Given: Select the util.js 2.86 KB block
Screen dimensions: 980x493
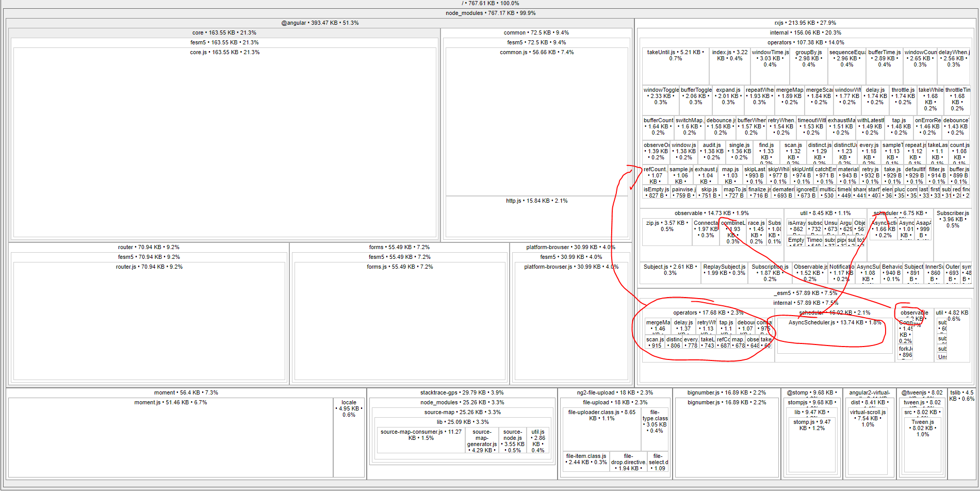Looking at the screenshot, I should tap(538, 441).
